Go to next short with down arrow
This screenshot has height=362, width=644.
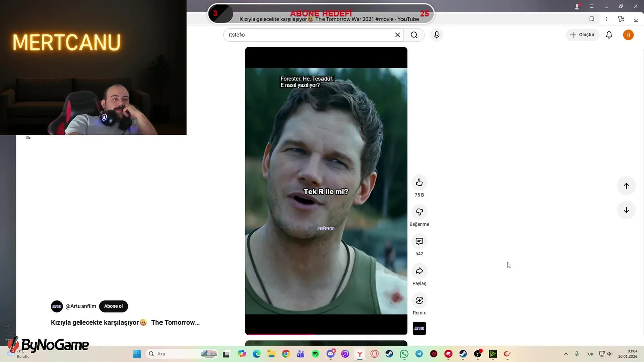[x=626, y=210]
